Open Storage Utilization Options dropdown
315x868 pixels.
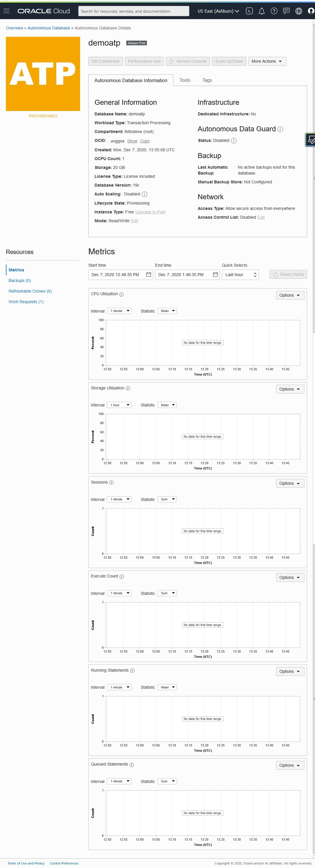tap(290, 389)
